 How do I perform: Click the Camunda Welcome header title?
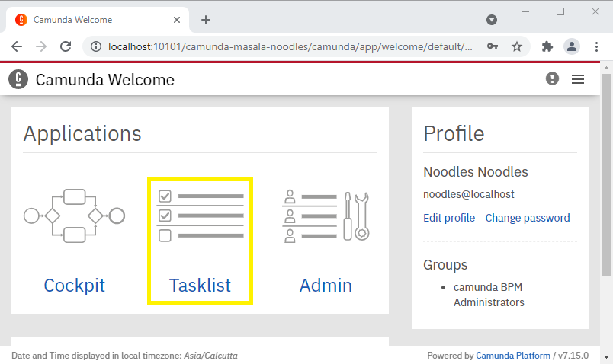[x=104, y=80]
